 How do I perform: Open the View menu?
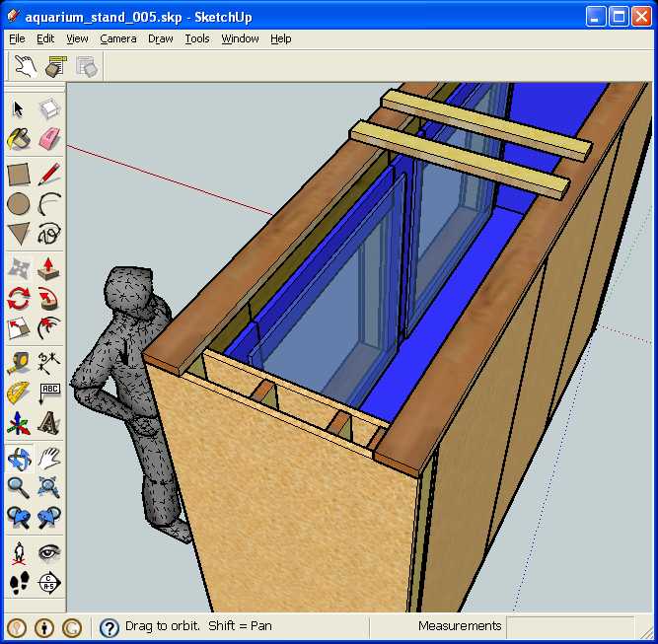click(77, 38)
